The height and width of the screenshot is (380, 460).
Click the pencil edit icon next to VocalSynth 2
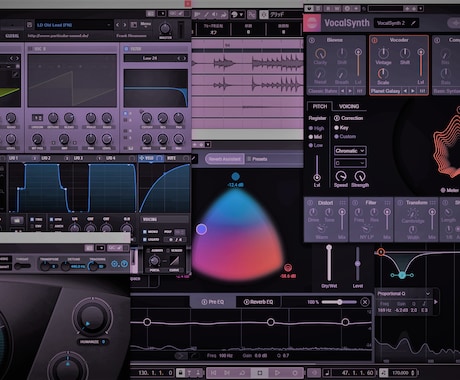[x=413, y=23]
